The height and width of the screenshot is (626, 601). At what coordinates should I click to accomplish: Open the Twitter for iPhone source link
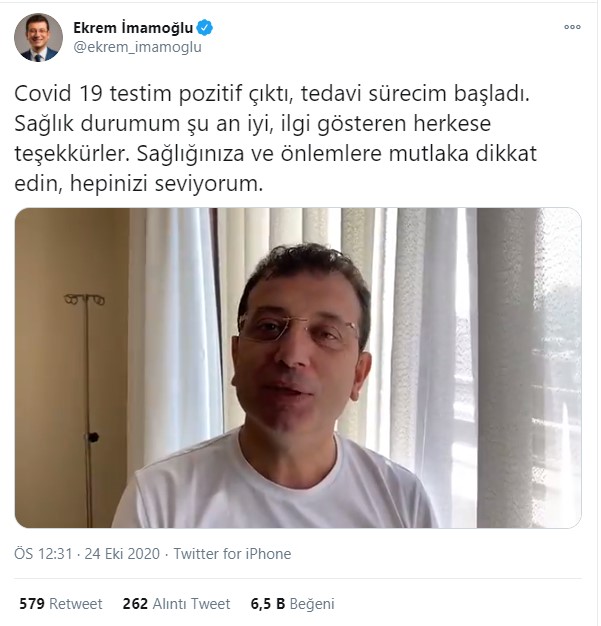(232, 554)
